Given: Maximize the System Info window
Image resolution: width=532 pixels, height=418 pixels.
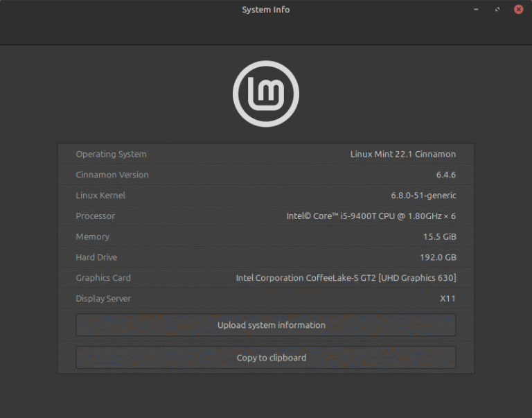Looking at the screenshot, I should [497, 10].
